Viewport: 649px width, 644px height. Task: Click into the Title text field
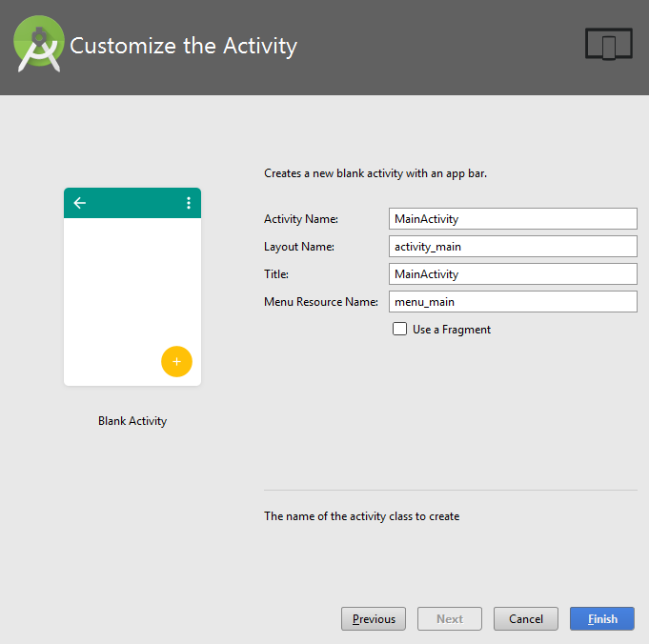(513, 274)
